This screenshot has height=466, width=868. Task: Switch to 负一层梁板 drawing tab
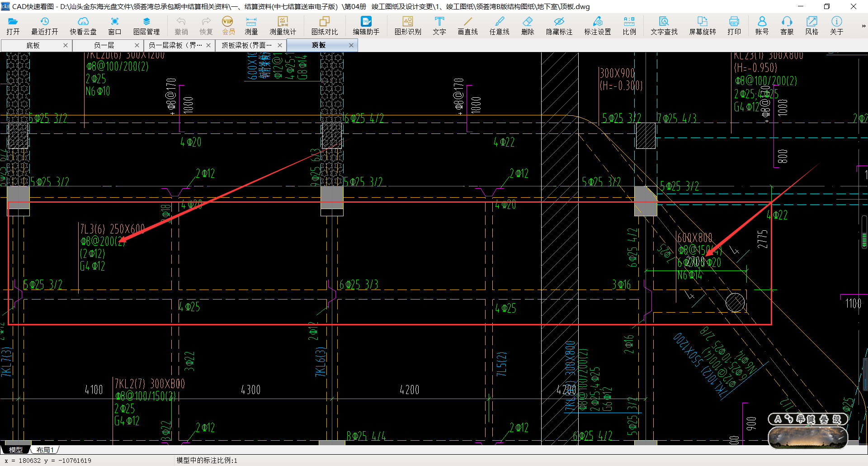tap(175, 45)
